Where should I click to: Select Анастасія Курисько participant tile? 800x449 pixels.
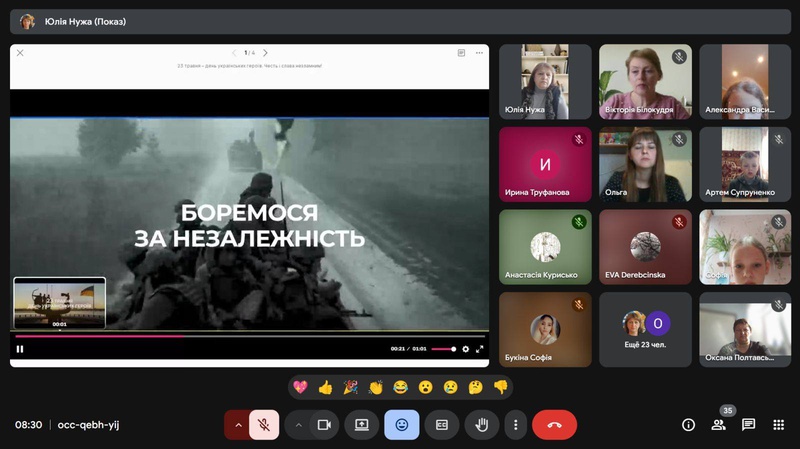pyautogui.click(x=545, y=247)
